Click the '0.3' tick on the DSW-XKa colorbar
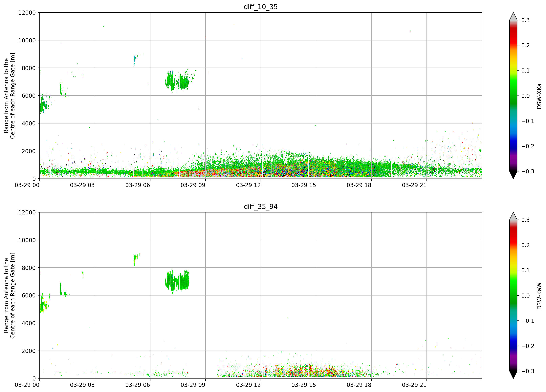 coord(526,20)
